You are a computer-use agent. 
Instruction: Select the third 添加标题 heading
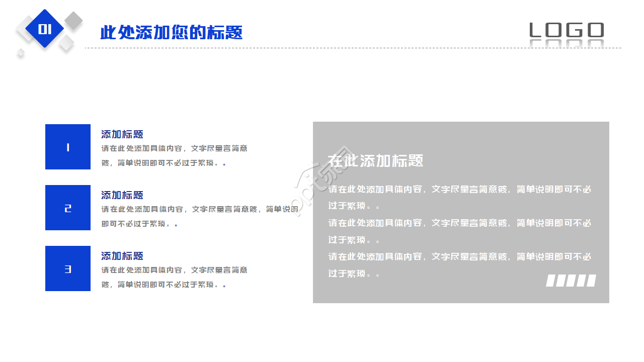[x=122, y=256]
